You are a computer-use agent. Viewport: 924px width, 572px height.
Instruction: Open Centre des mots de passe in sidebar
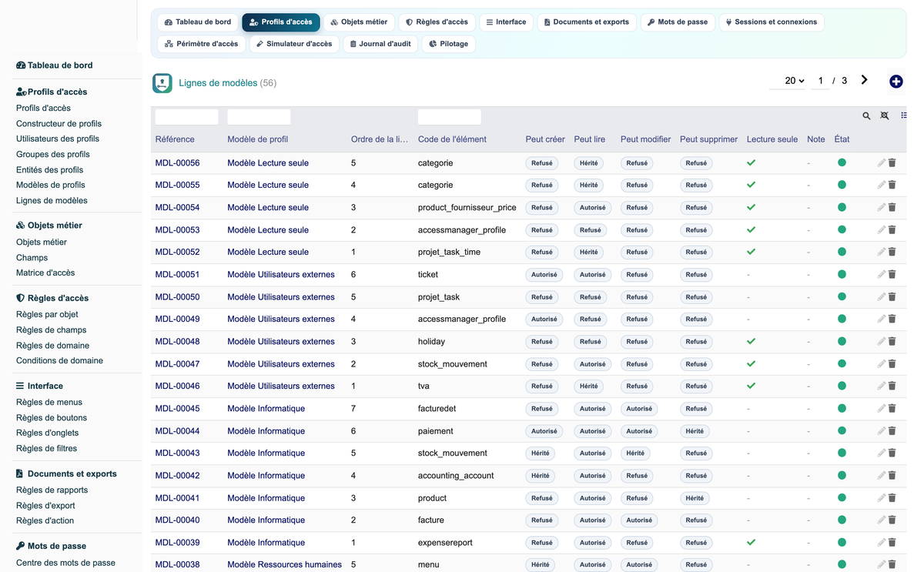tap(65, 564)
